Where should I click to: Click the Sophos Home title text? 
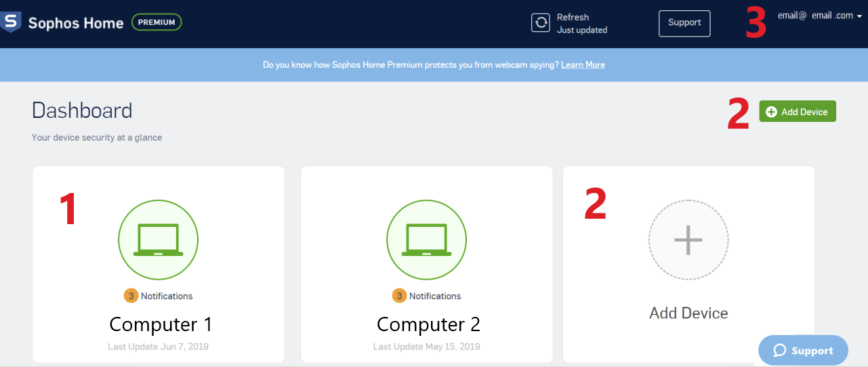click(75, 23)
